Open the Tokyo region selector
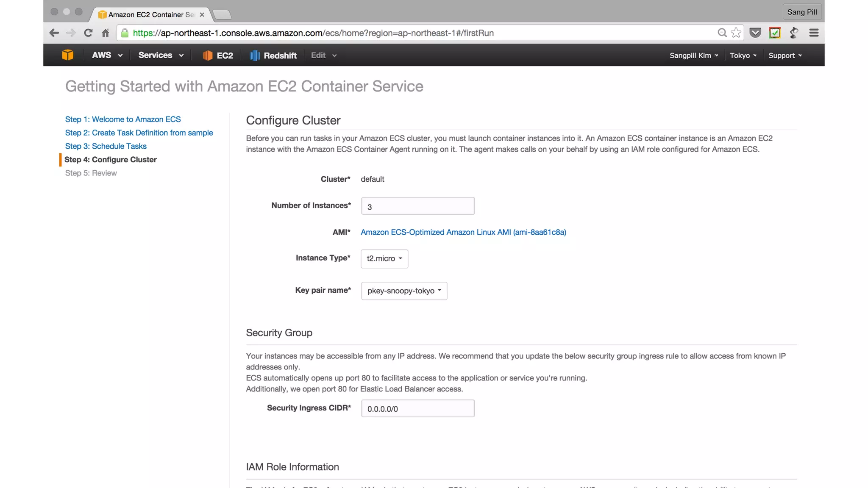Viewport: 868px width, 488px height. coord(743,55)
